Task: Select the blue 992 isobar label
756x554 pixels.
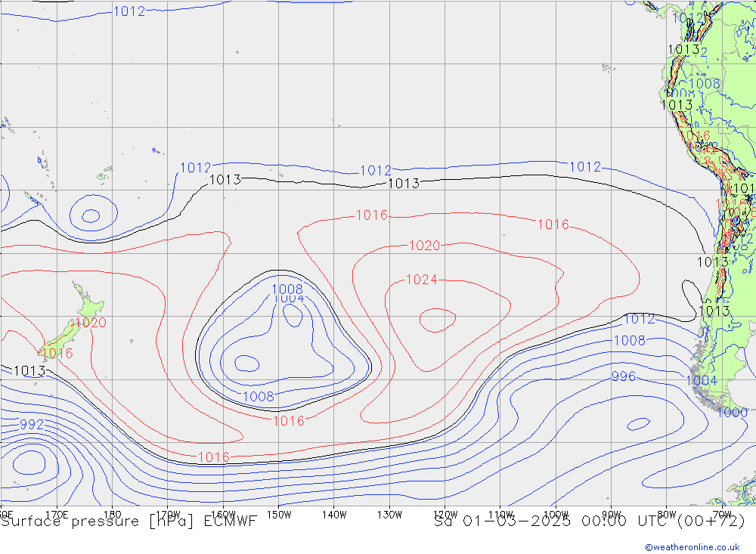Action: pos(32,424)
